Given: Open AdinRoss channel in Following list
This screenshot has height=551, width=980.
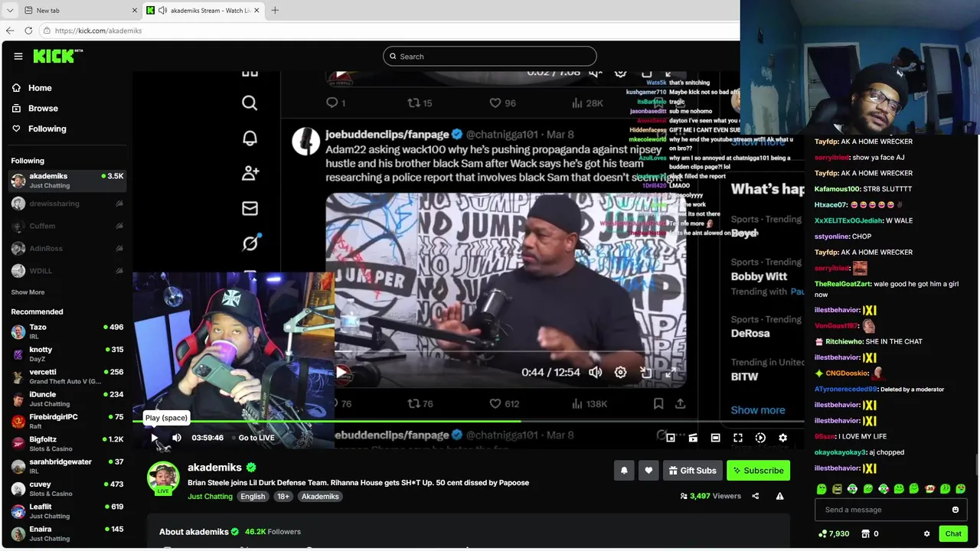Looking at the screenshot, I should pyautogui.click(x=67, y=248).
